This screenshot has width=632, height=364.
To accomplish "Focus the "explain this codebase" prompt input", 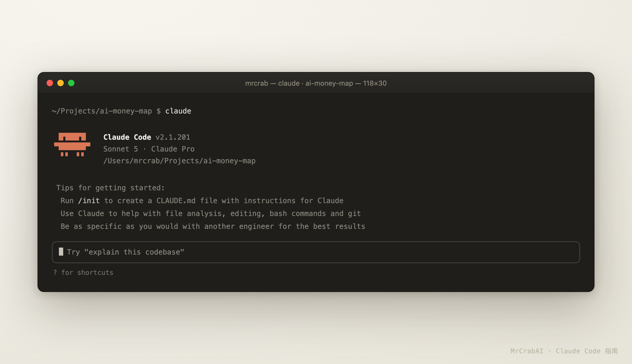I will [316, 252].
